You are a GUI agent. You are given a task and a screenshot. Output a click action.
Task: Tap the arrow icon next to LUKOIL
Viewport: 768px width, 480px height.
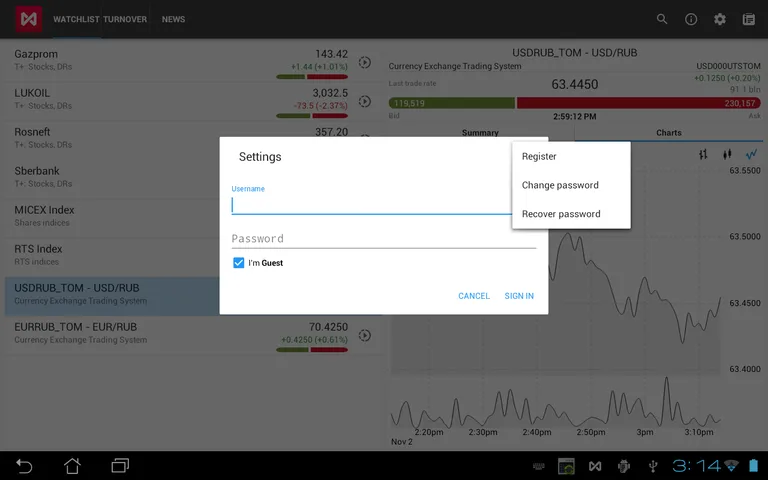tap(364, 101)
